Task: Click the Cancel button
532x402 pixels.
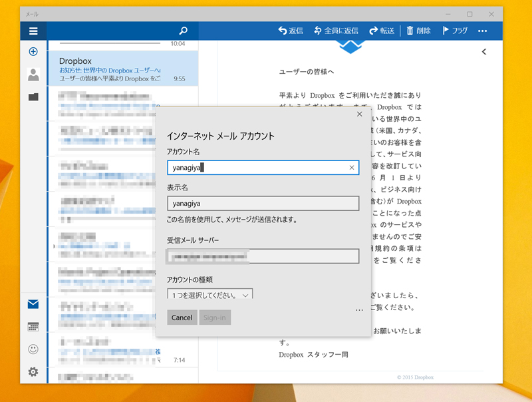Action: (x=182, y=317)
